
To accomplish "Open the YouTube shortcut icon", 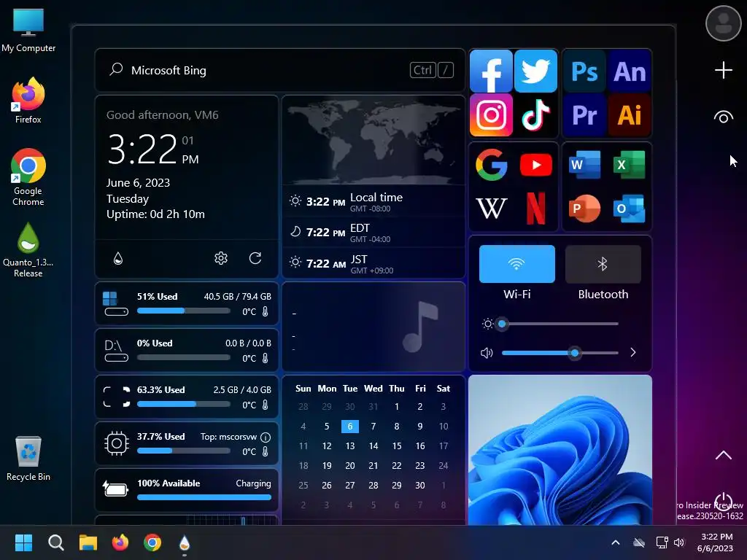I will tap(536, 165).
